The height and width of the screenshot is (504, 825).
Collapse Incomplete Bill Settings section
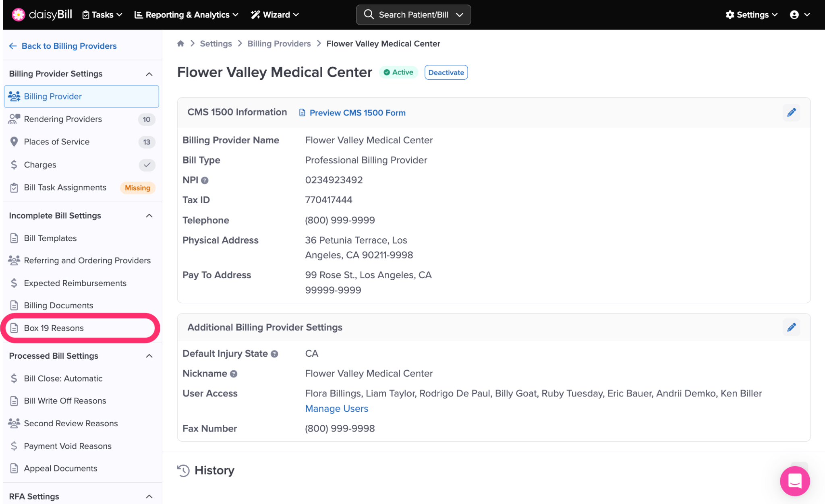[x=149, y=216]
